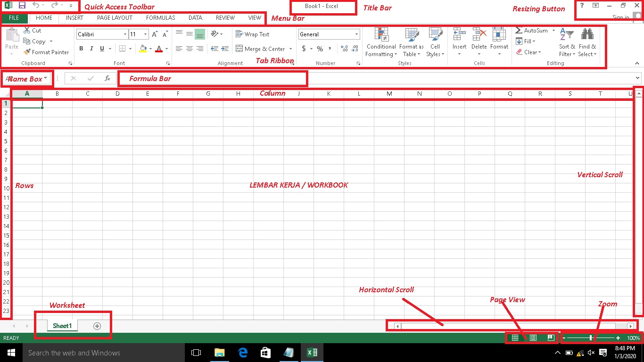Increase indent in Alignment group

point(225,49)
